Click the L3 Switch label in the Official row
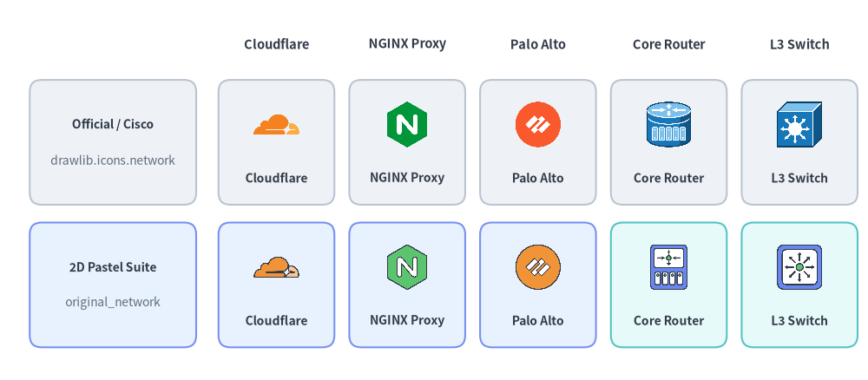 point(799,178)
